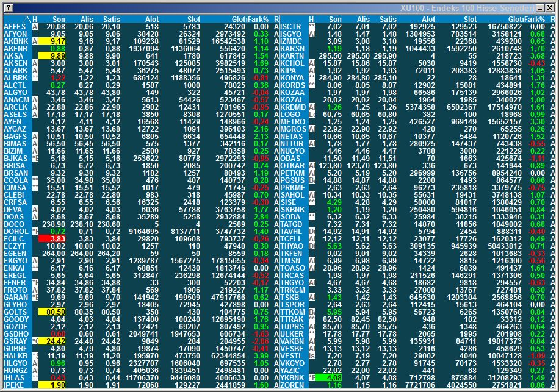Screen dimensions: 559x392
Task: Sort by right-side Slot column header
Action: (471, 20)
